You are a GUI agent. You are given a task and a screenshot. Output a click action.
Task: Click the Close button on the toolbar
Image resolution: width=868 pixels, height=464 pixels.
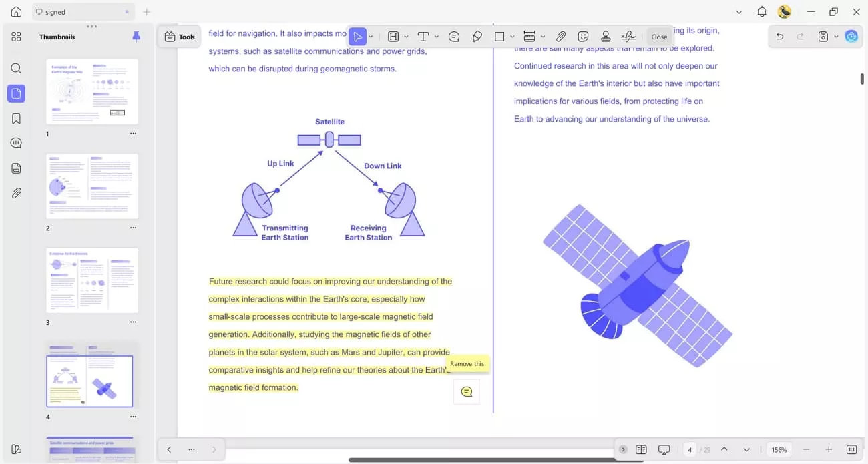pos(659,37)
